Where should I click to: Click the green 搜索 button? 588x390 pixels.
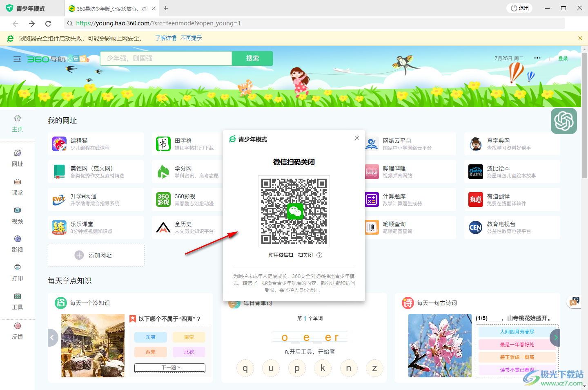(252, 58)
